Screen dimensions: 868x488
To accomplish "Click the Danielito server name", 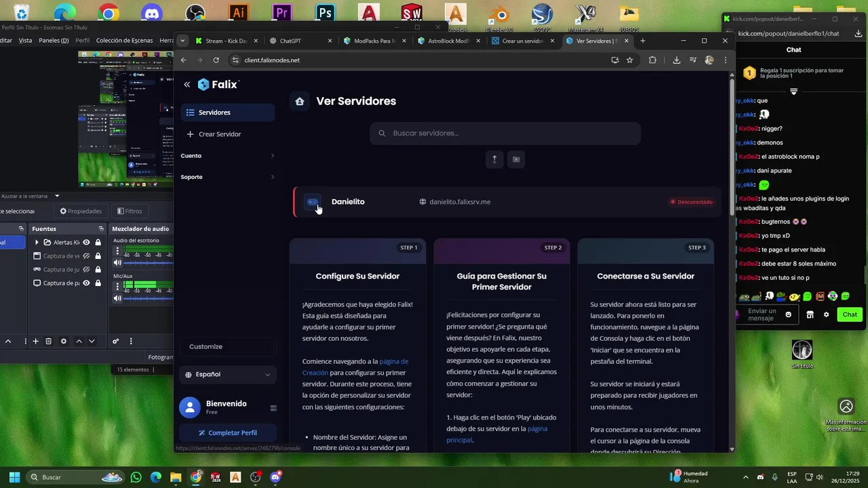I will (x=348, y=202).
